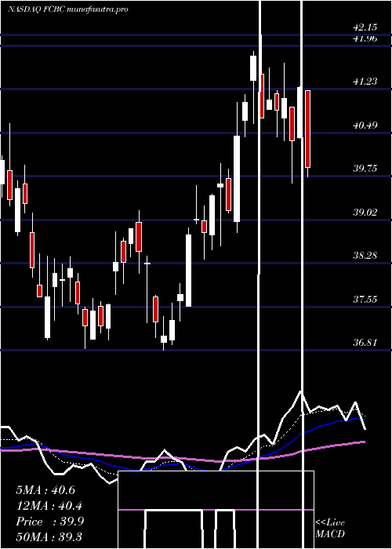This screenshot has height=549, width=392.
Task: Select the 12MA : 40.4 indicator text
Action: [49, 506]
